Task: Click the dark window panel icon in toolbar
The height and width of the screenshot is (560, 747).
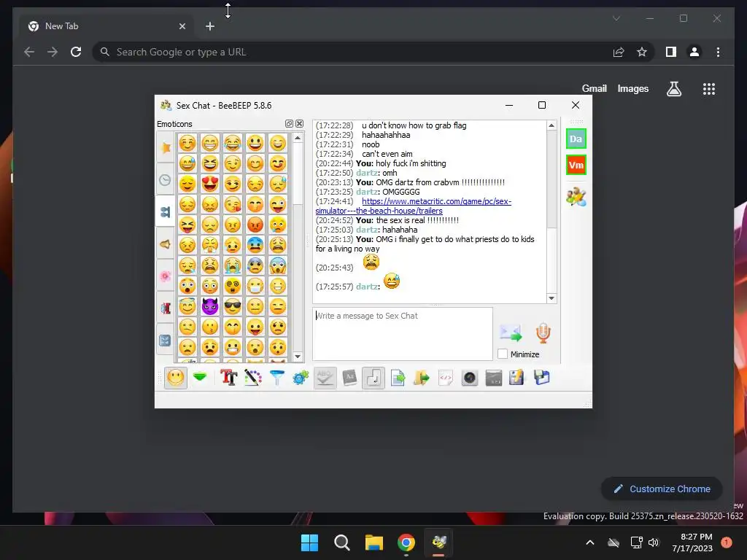Action: click(x=494, y=378)
